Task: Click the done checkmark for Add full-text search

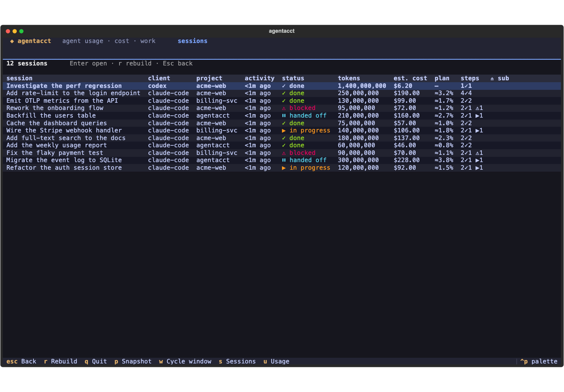Action: [x=284, y=138]
